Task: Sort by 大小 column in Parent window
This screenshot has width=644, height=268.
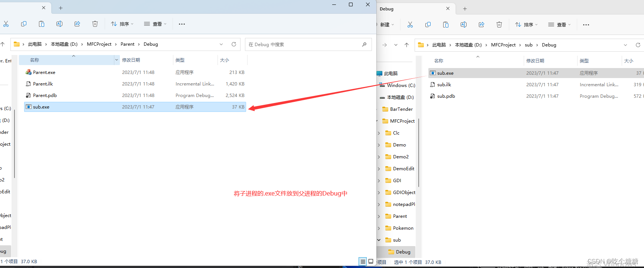Action: pyautogui.click(x=232, y=60)
